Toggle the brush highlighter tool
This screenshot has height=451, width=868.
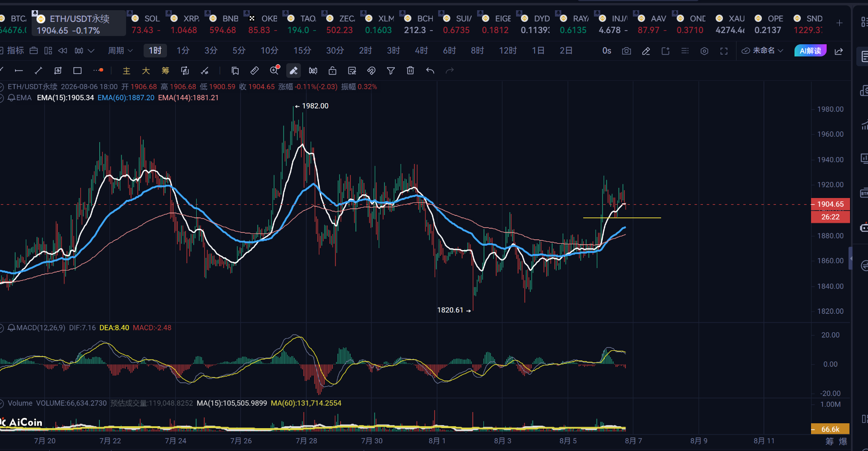pos(294,71)
